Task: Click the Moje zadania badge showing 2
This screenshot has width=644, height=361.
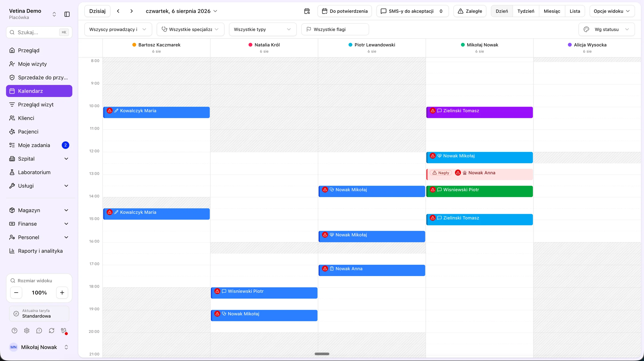Action: [65, 145]
